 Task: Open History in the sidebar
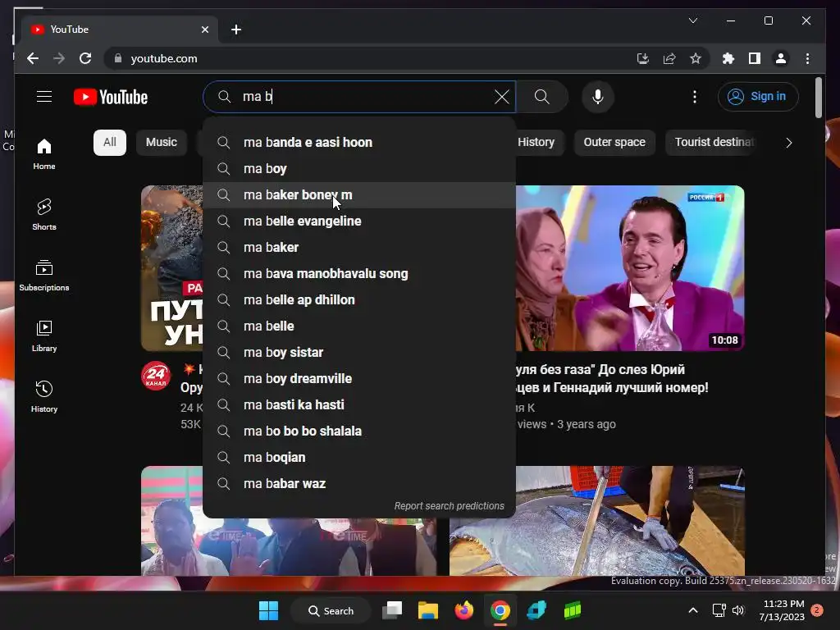pyautogui.click(x=44, y=396)
